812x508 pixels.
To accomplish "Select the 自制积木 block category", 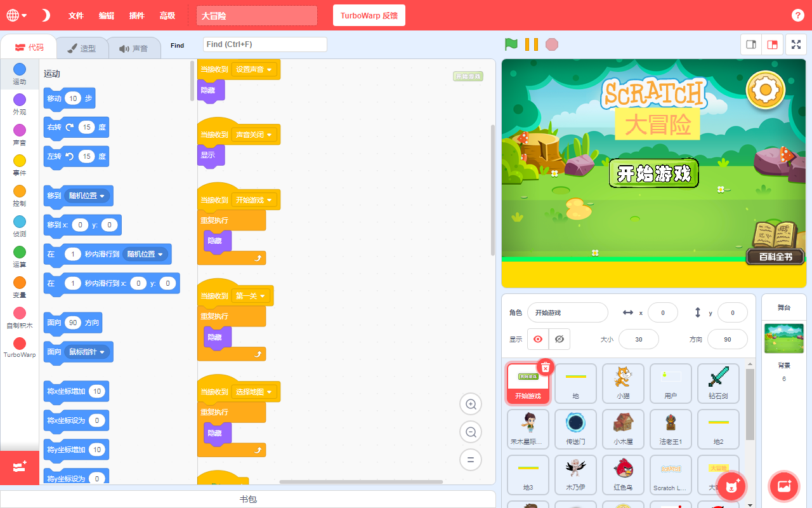I will tap(20, 317).
